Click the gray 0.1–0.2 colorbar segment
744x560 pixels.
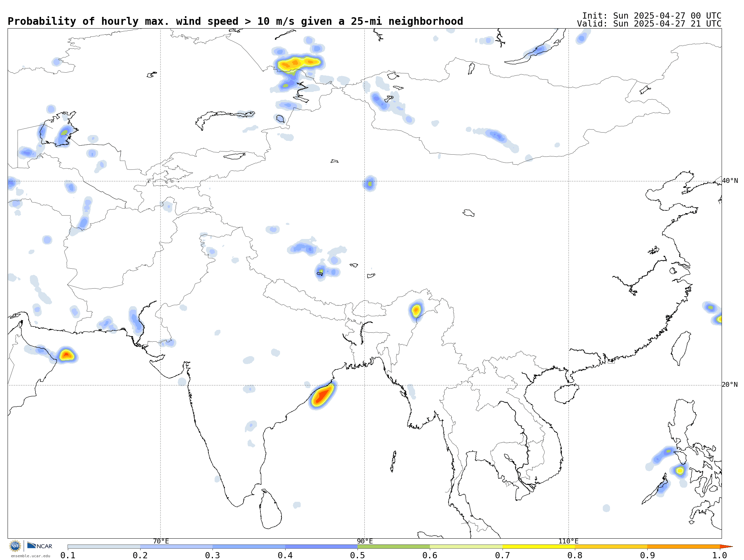click(x=104, y=547)
